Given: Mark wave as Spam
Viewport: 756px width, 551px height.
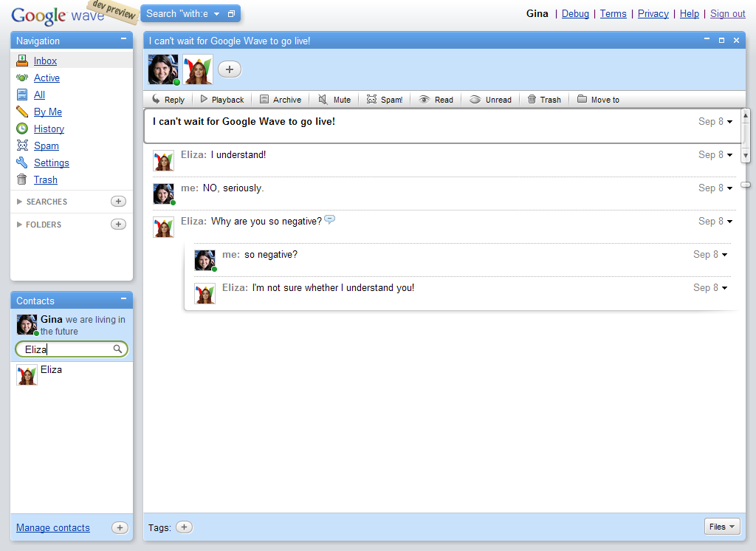Looking at the screenshot, I should click(385, 100).
